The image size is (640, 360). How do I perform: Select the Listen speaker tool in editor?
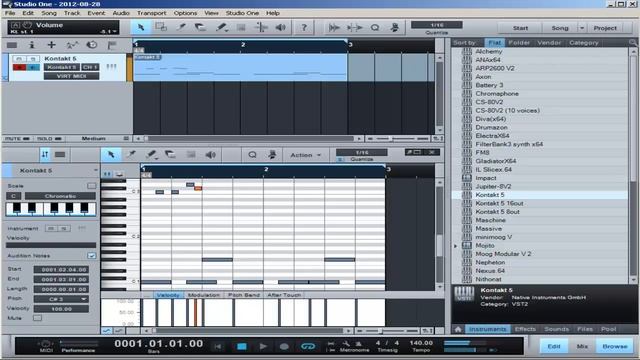[x=211, y=154]
